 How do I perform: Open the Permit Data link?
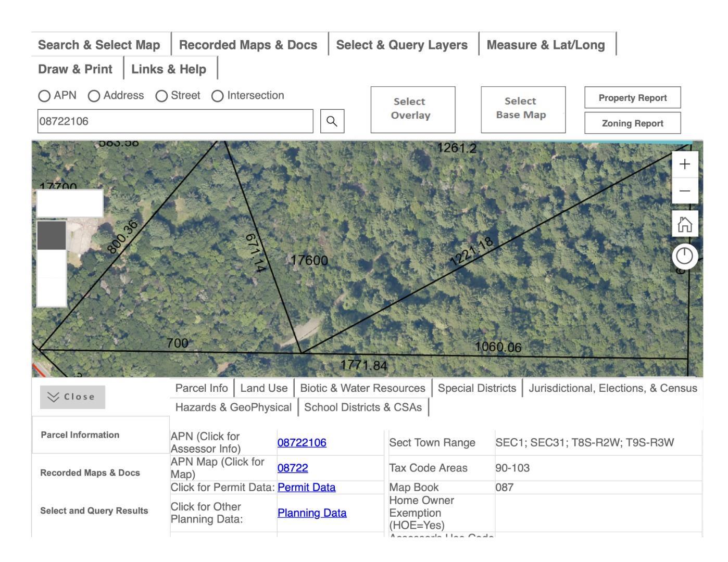pos(306,488)
